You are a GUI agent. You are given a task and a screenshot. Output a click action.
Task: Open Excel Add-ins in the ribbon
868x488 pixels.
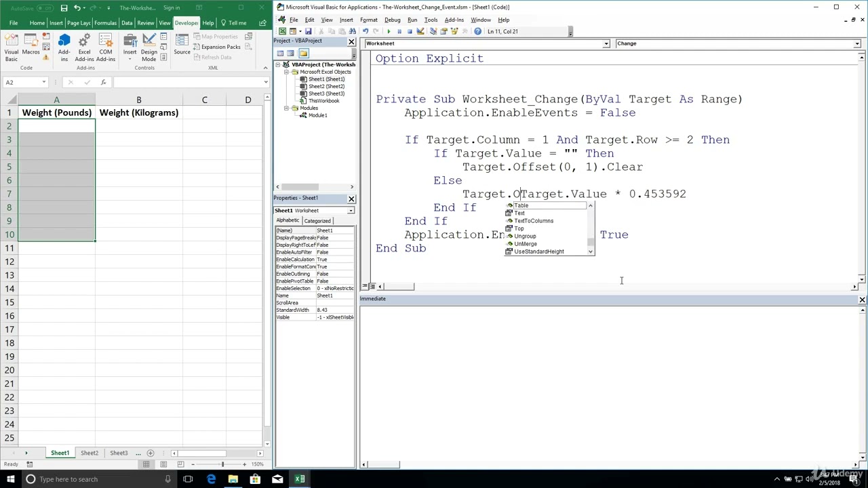point(84,47)
